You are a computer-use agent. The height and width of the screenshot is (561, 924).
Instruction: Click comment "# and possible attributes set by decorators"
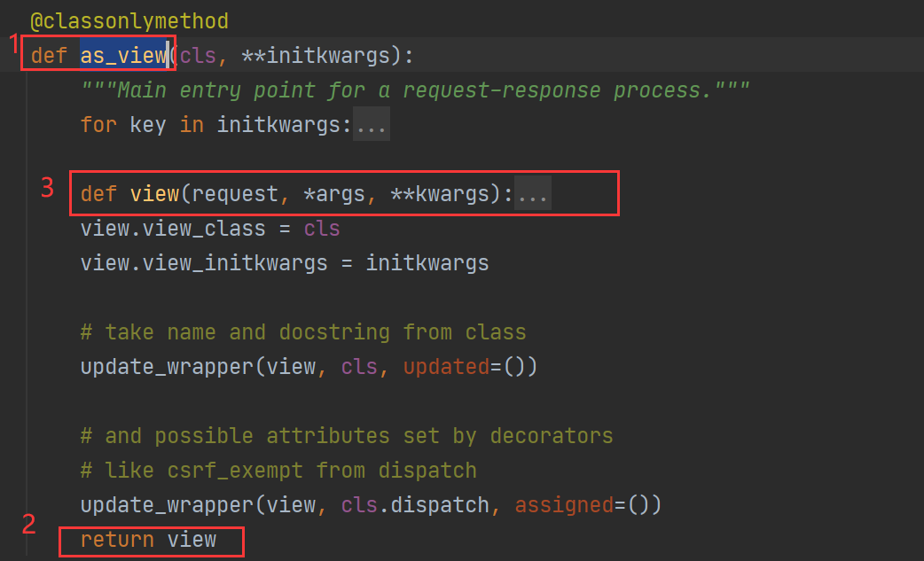pyautogui.click(x=347, y=436)
